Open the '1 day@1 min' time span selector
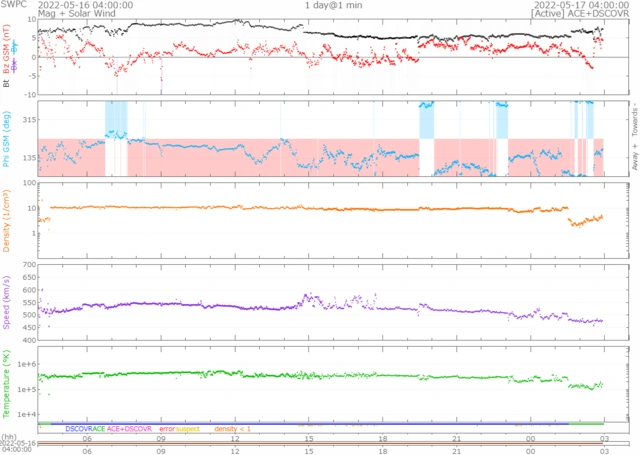 [x=333, y=5]
